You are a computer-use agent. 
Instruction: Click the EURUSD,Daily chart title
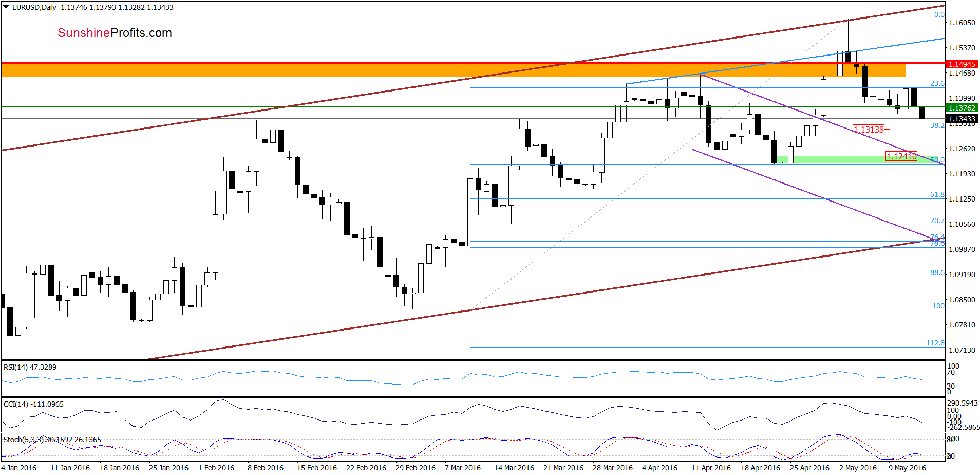(34, 7)
